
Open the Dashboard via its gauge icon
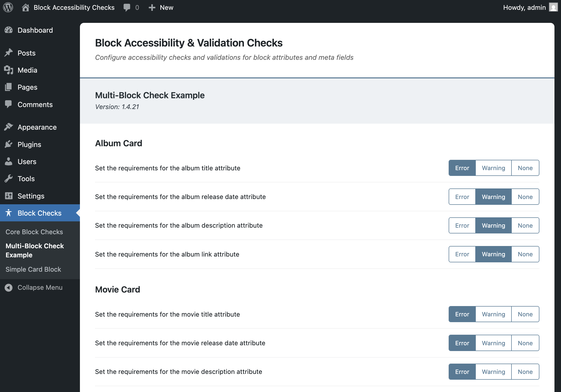pyautogui.click(x=9, y=30)
